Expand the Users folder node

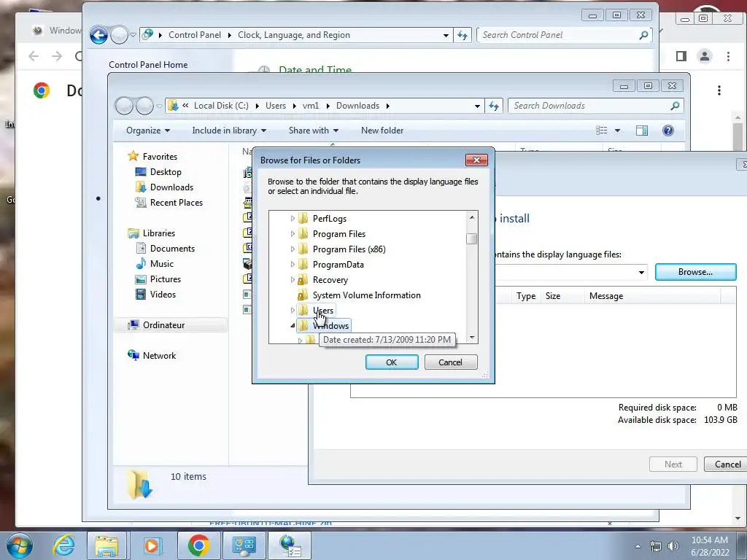293,311
